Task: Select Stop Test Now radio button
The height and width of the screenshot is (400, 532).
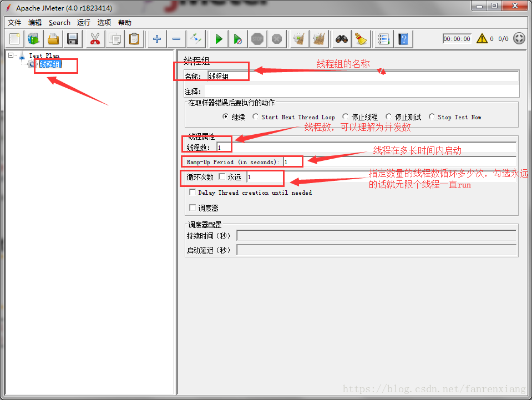Action: (x=432, y=117)
